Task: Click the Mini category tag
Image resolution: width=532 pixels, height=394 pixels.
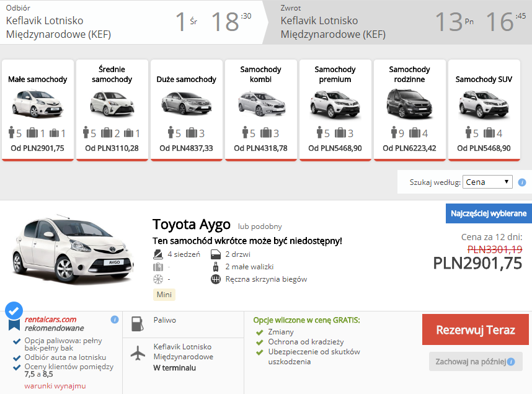Action: [x=164, y=295]
